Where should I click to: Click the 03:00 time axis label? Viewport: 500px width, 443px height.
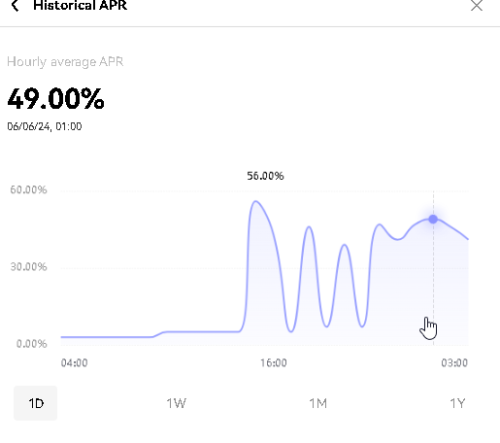455,363
